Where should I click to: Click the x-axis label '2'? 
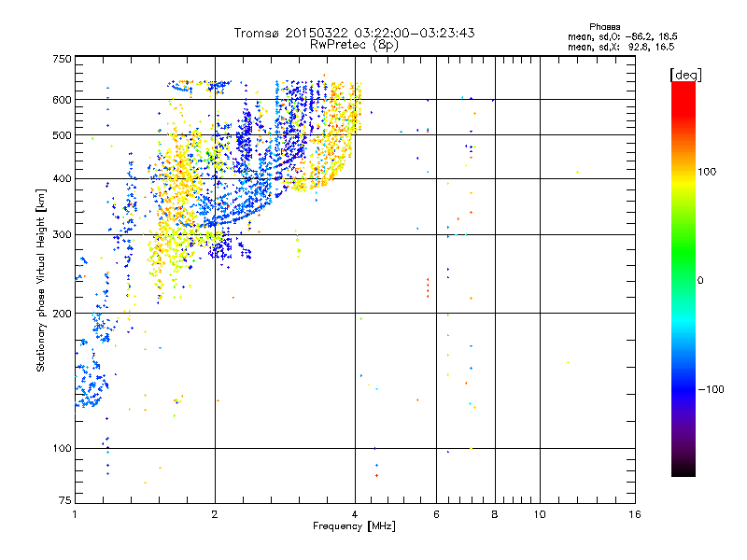[x=215, y=514]
